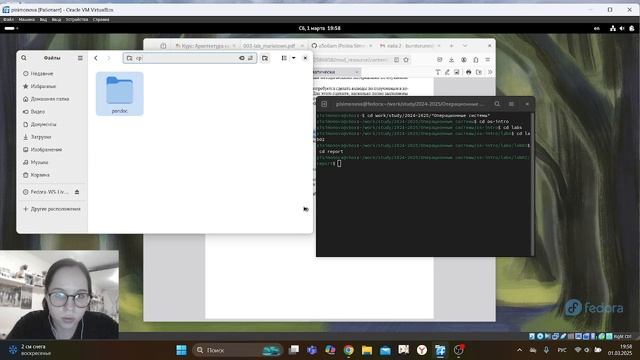Go back in Files window
This screenshot has width=640, height=360.
pyautogui.click(x=96, y=58)
